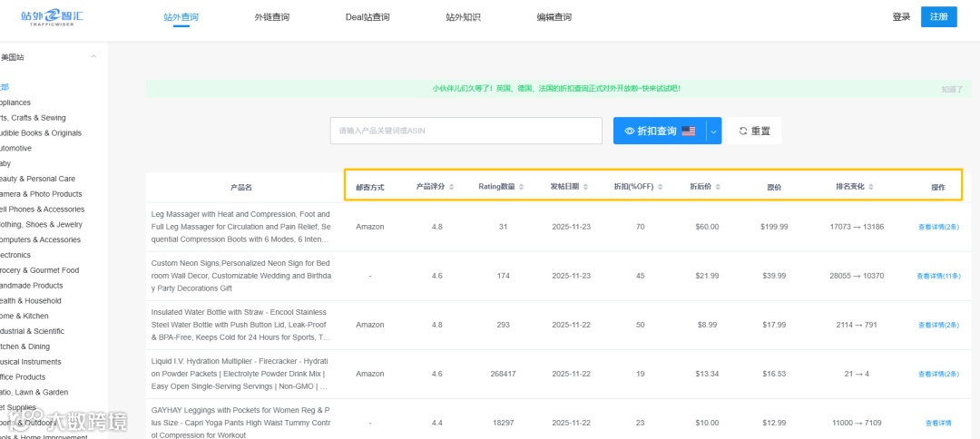Select Grocery & Gourmet Food category
The image size is (980, 439).
point(39,270)
